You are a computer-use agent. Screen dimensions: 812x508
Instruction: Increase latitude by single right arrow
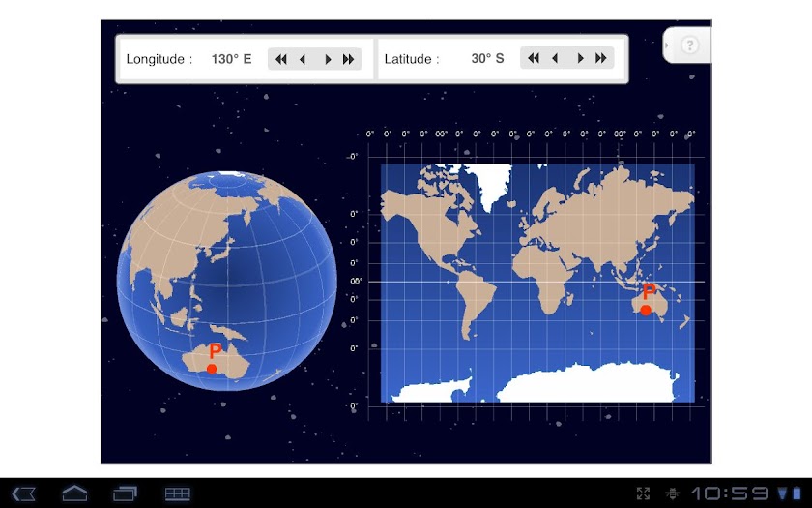[x=580, y=58]
